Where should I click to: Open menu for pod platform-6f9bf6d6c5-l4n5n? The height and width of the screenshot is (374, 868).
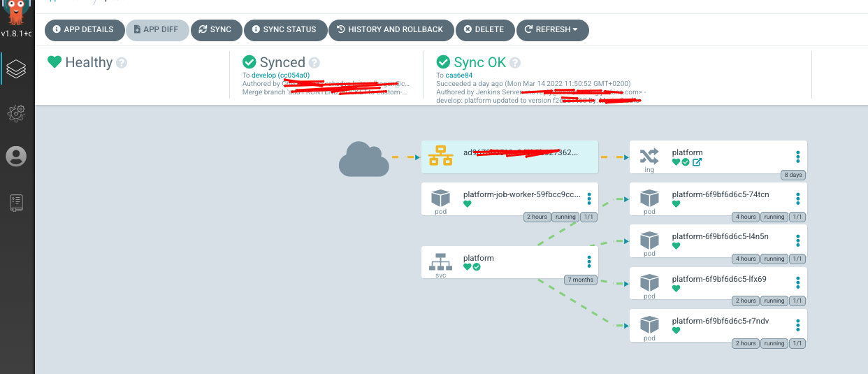(797, 240)
